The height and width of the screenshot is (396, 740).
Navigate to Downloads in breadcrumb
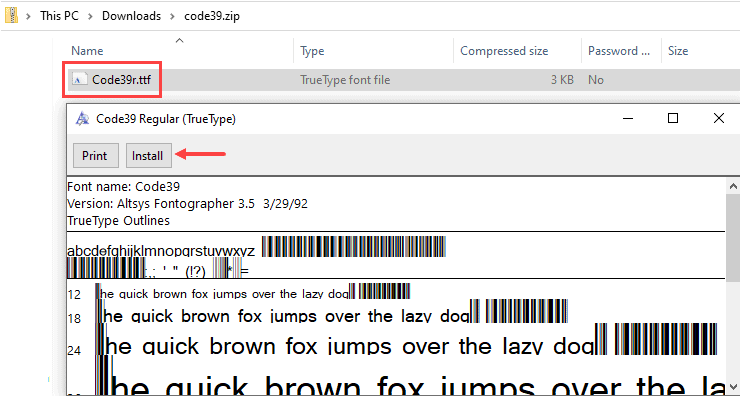[131, 16]
